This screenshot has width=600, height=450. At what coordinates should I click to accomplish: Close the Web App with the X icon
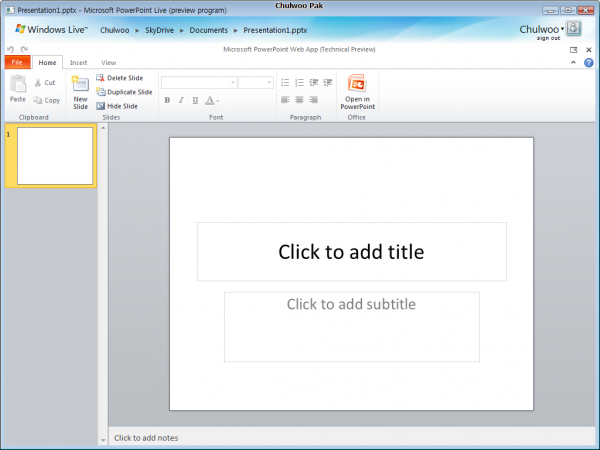click(x=589, y=50)
